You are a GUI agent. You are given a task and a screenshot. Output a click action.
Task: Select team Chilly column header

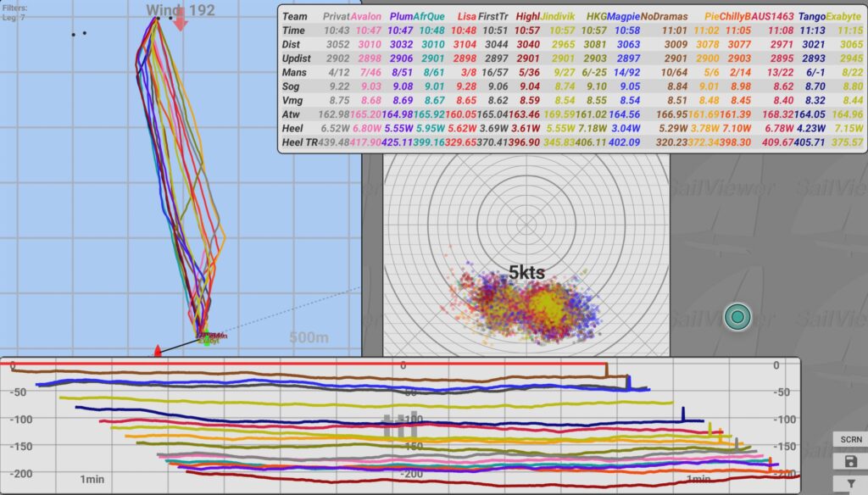pos(733,17)
